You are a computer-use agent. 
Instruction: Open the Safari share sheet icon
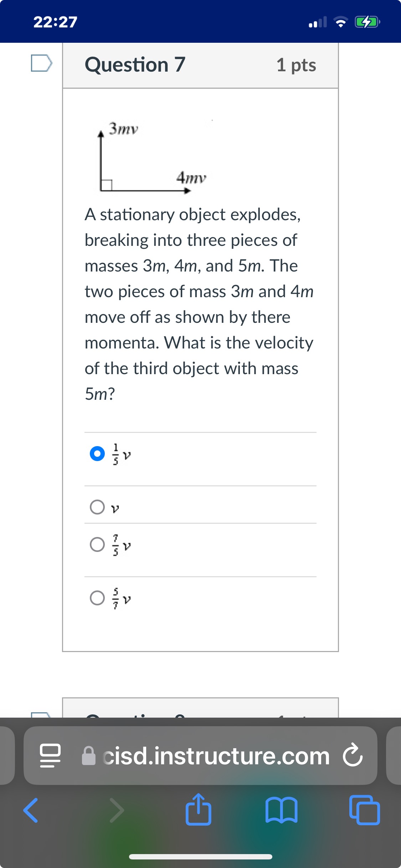click(x=199, y=809)
